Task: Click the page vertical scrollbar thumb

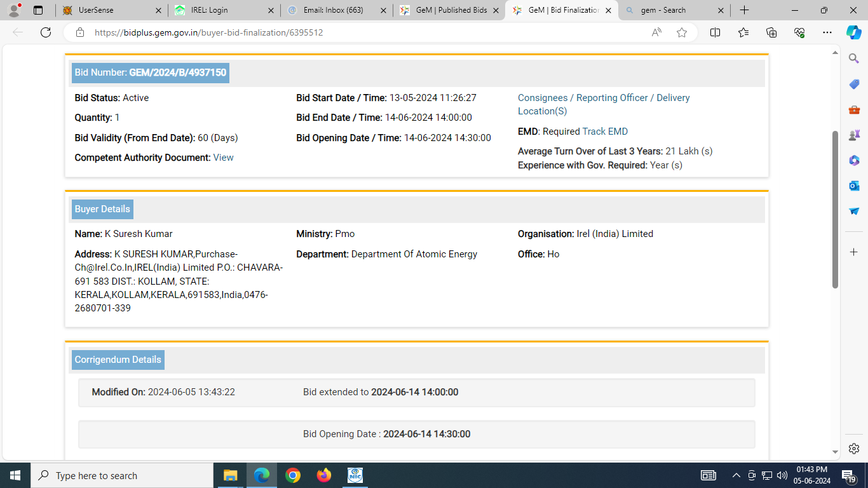Action: click(836, 210)
